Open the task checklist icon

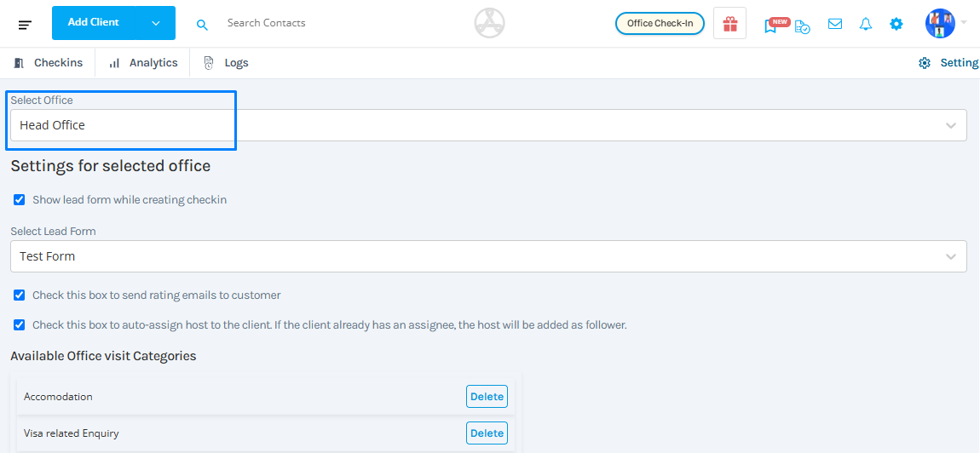coord(803,26)
